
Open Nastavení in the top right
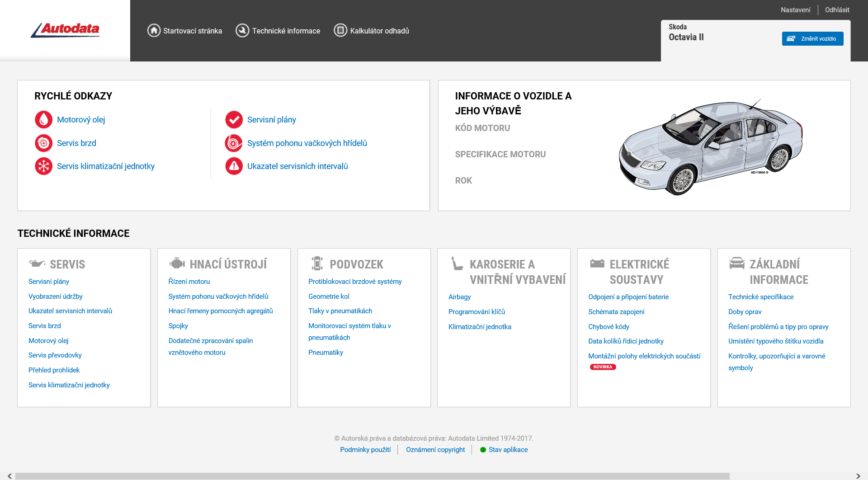795,10
